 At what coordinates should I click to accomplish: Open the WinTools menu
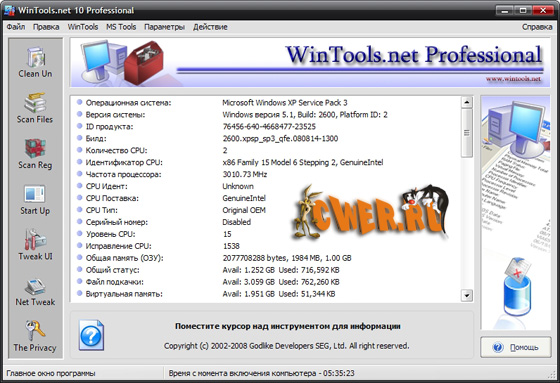click(x=82, y=27)
